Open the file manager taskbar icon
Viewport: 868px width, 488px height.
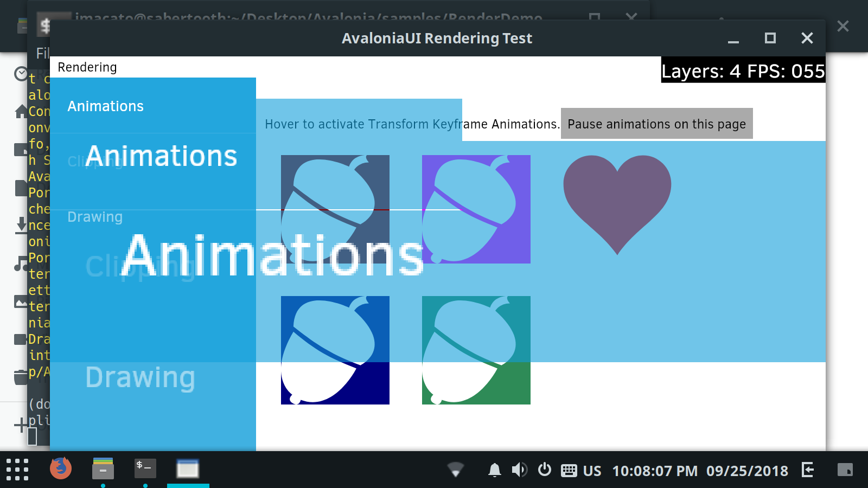103,468
